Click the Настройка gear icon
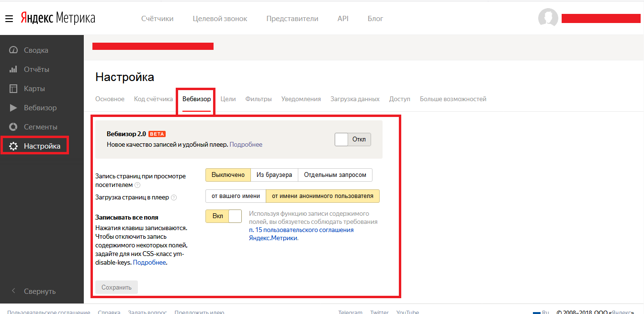 13,146
